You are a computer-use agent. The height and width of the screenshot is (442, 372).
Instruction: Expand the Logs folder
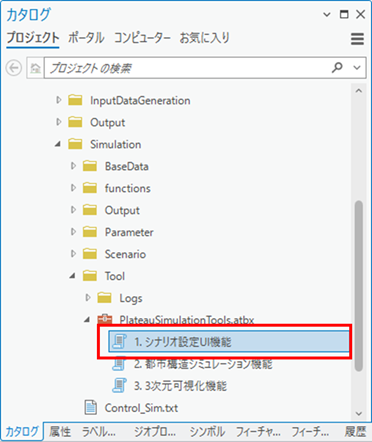click(x=88, y=298)
